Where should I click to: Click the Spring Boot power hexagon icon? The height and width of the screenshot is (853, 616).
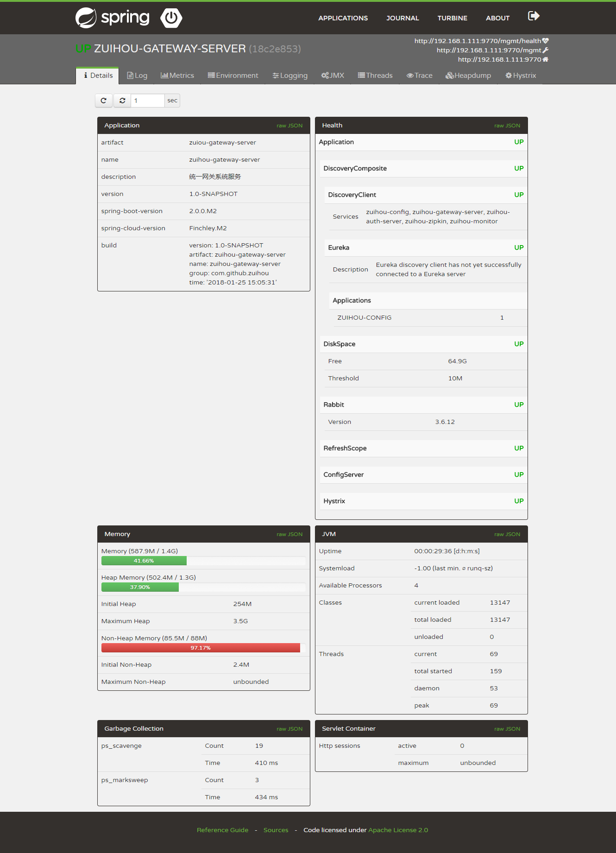171,18
